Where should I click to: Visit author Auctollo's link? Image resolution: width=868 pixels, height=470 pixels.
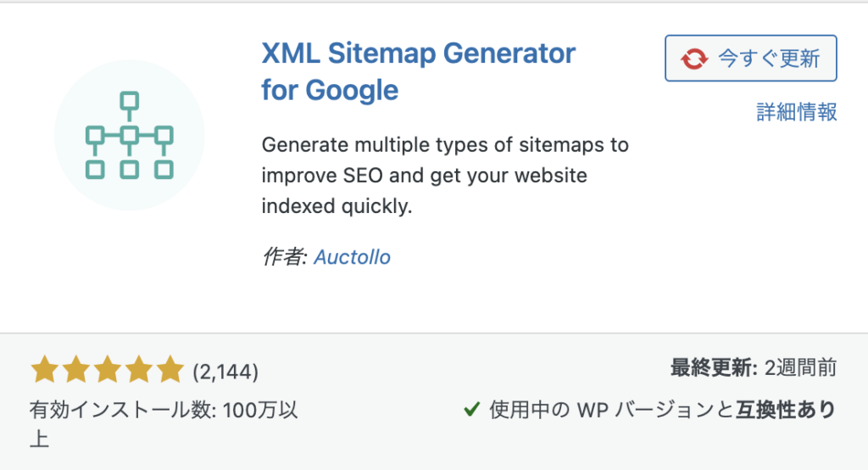[x=352, y=257]
